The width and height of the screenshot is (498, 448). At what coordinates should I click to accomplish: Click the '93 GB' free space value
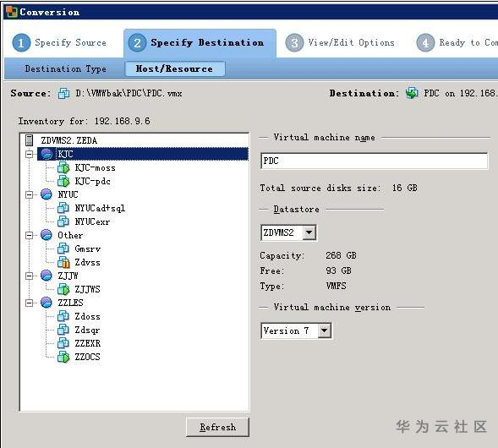coord(338,270)
